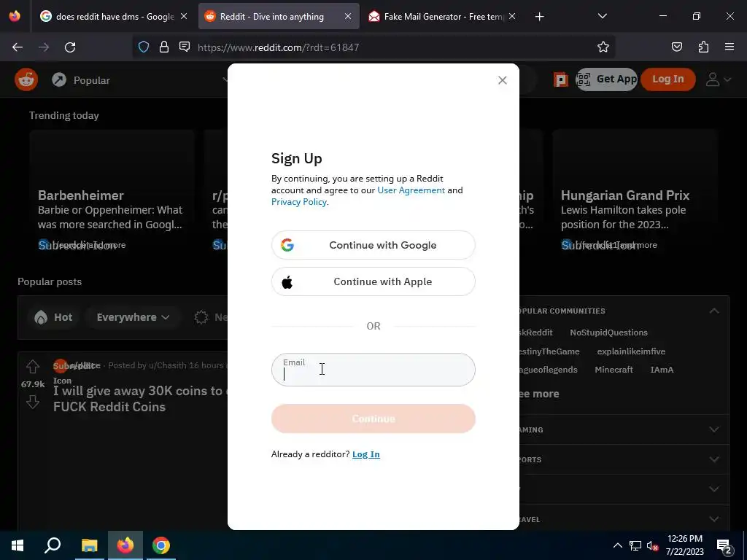Open the explainlikeimfive community link
This screenshot has width=747, height=560.
tap(631, 351)
